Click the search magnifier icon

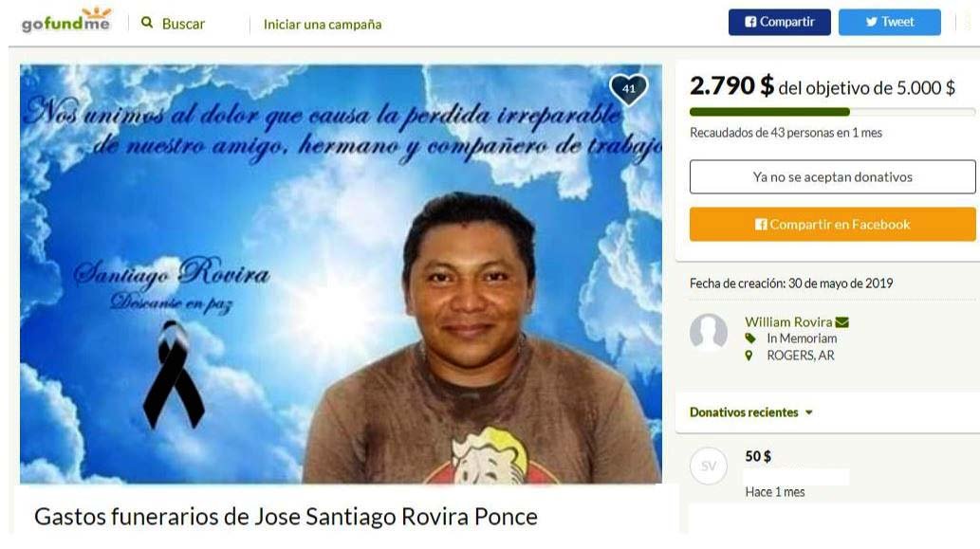point(147,23)
